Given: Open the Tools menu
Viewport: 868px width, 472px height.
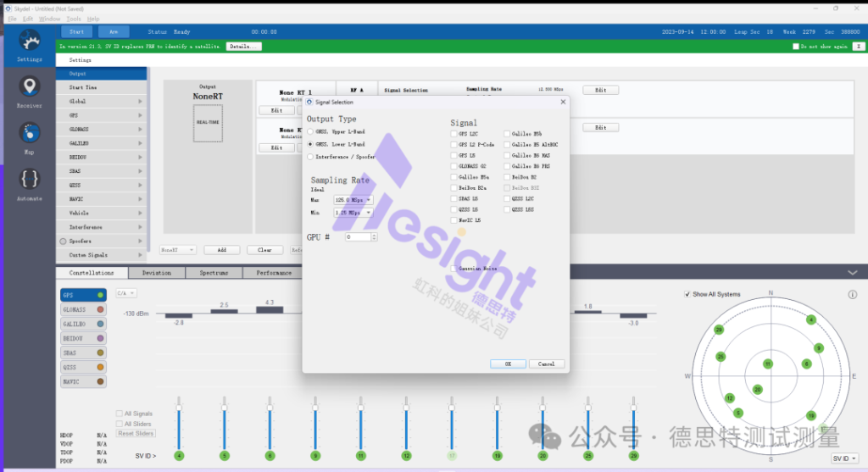Looking at the screenshot, I should [74, 19].
